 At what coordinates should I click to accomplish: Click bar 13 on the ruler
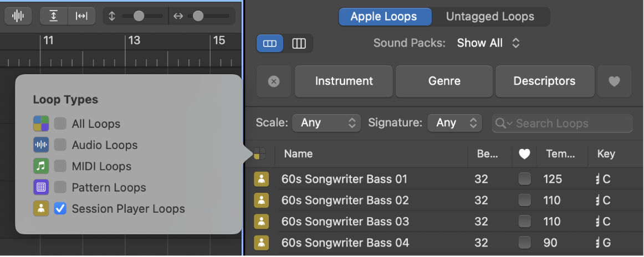coord(134,40)
